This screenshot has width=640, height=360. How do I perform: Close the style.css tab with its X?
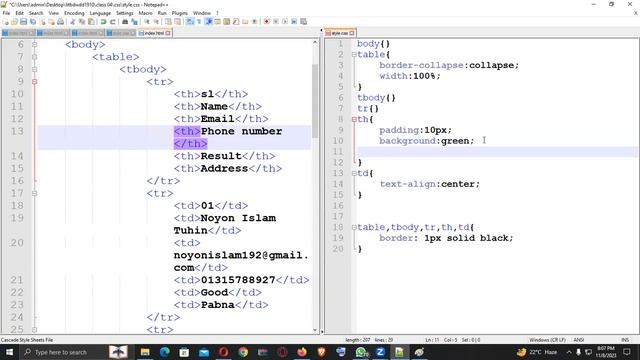352,33
